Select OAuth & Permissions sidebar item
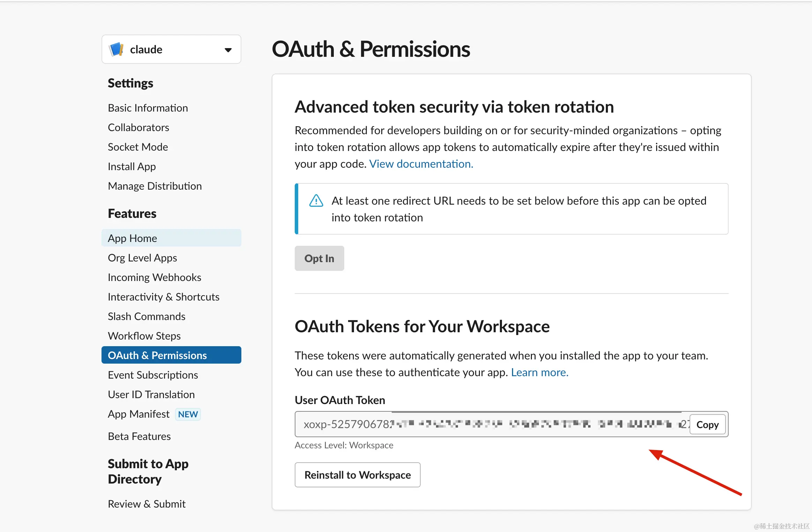Screen dimensions: 812x532 click(x=157, y=355)
